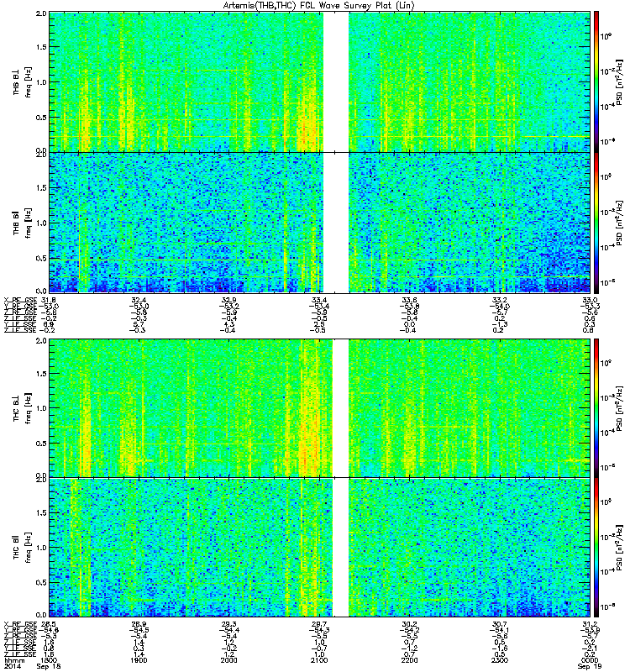Click the lower "X_RE_GSE" row label under THC panels
The width and height of the screenshot is (630, 672).
(20, 624)
